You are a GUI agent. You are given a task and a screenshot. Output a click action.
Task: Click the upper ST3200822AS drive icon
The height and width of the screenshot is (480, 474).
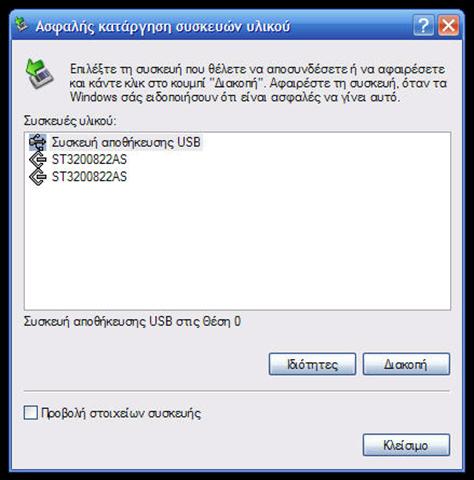pyautogui.click(x=37, y=160)
